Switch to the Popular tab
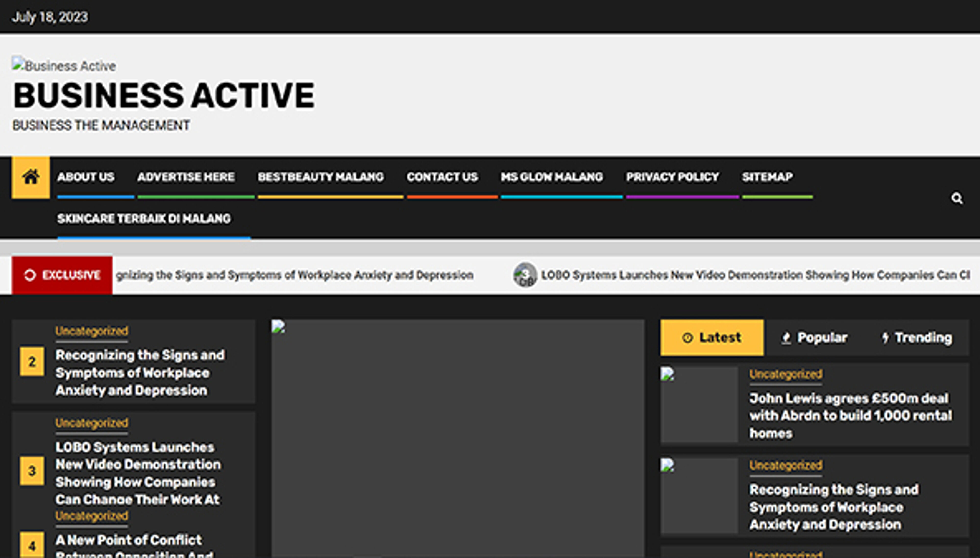980x558 pixels. point(814,338)
